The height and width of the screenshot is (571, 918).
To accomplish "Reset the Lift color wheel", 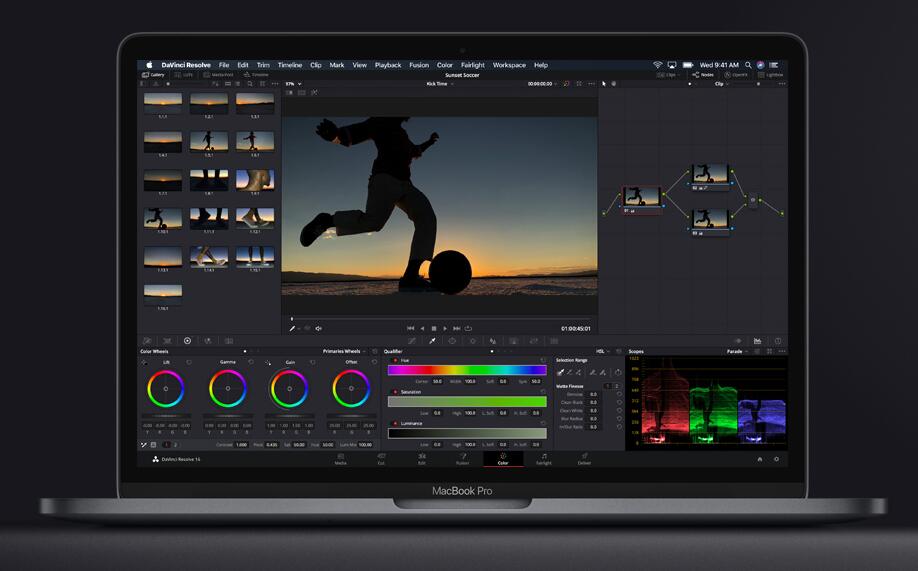I will (x=189, y=362).
